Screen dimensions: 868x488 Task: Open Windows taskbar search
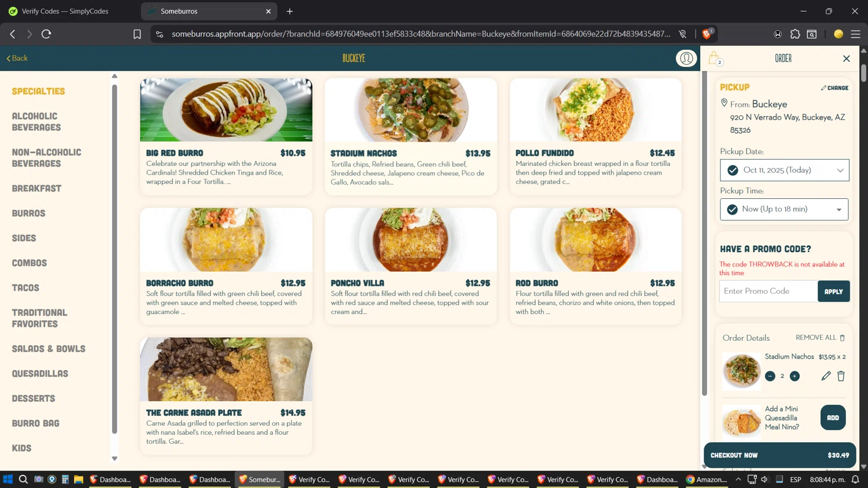[x=23, y=479]
